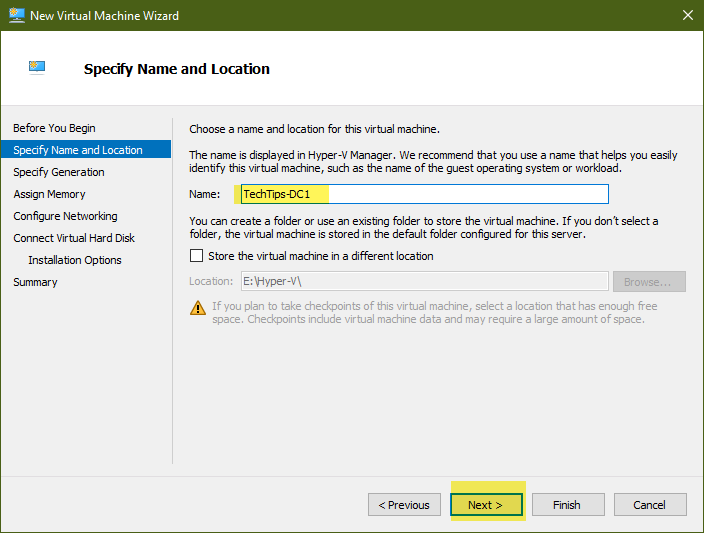The image size is (704, 533).
Task: Click the 'Specify Name and Location' heading
Action: tap(176, 69)
